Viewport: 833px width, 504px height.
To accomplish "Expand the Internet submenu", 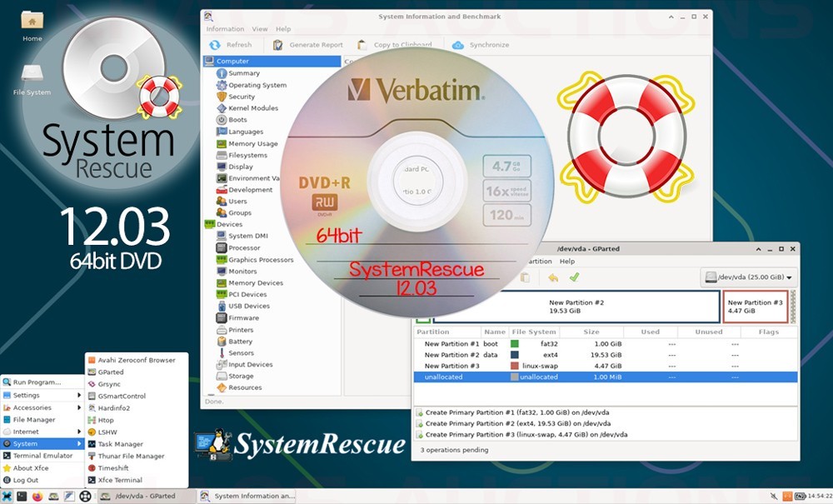I will click(42, 432).
